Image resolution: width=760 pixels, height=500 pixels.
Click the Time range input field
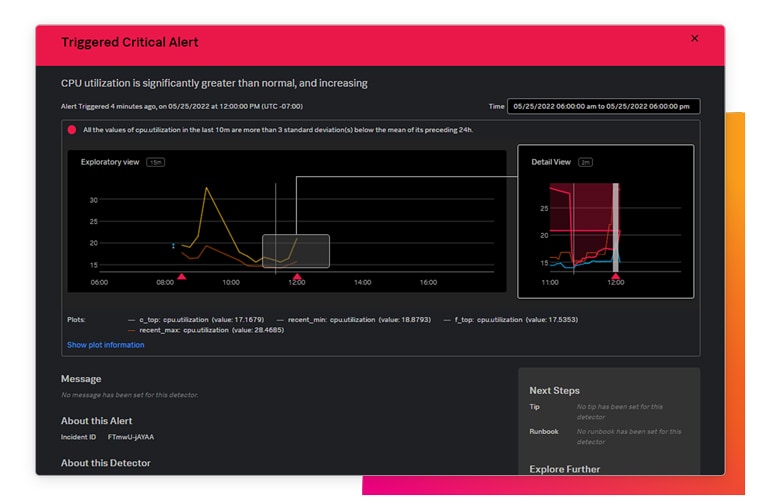click(603, 106)
